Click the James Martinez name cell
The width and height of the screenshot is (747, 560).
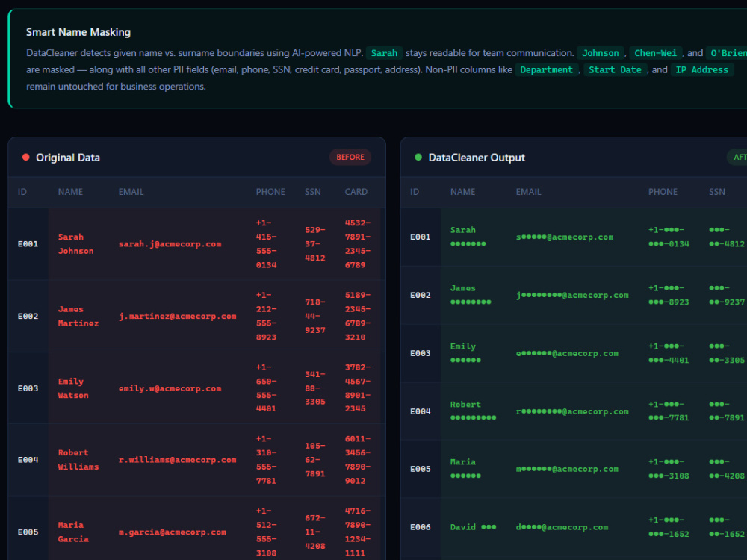coord(78,316)
